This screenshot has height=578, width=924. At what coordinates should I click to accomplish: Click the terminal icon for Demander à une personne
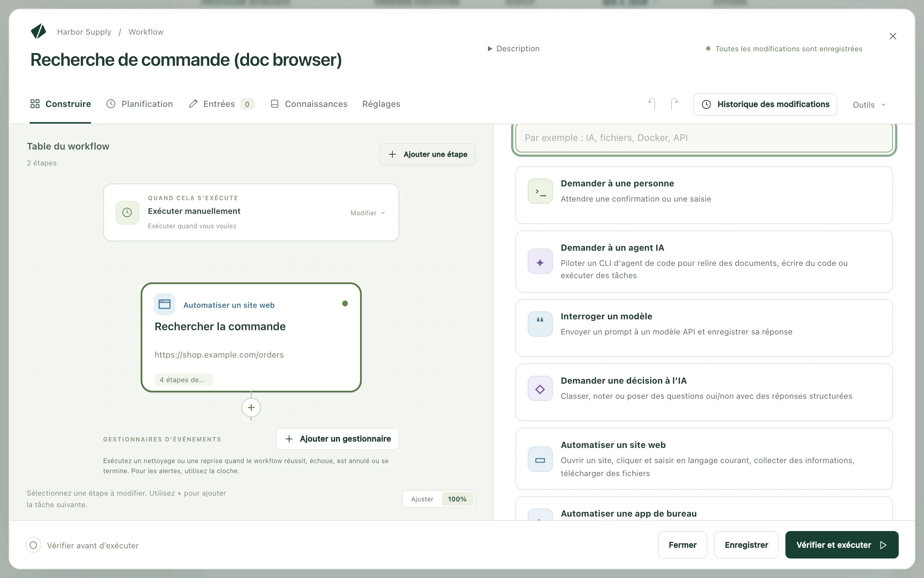pos(540,191)
